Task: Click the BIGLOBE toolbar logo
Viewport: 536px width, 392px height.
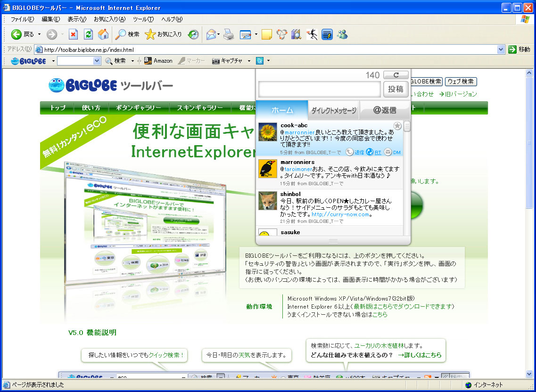Action: 28,61
